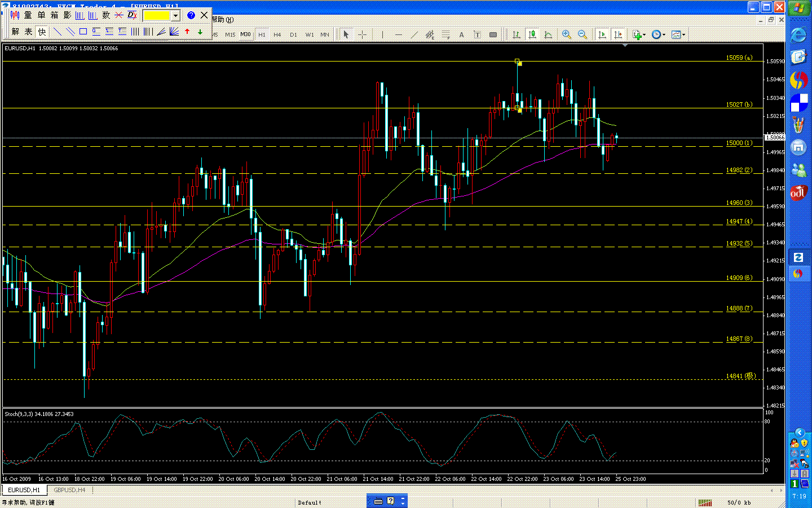
Task: Click the red-blue cross lines icon
Action: pos(119,15)
